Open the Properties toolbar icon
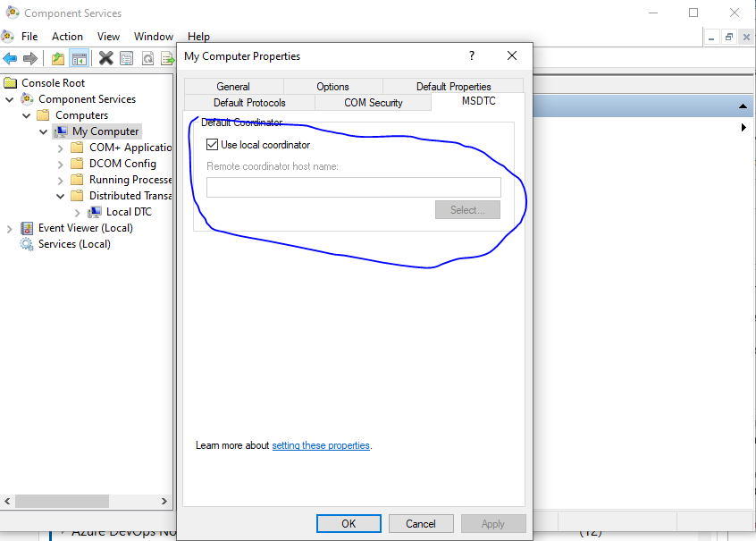 (x=126, y=58)
